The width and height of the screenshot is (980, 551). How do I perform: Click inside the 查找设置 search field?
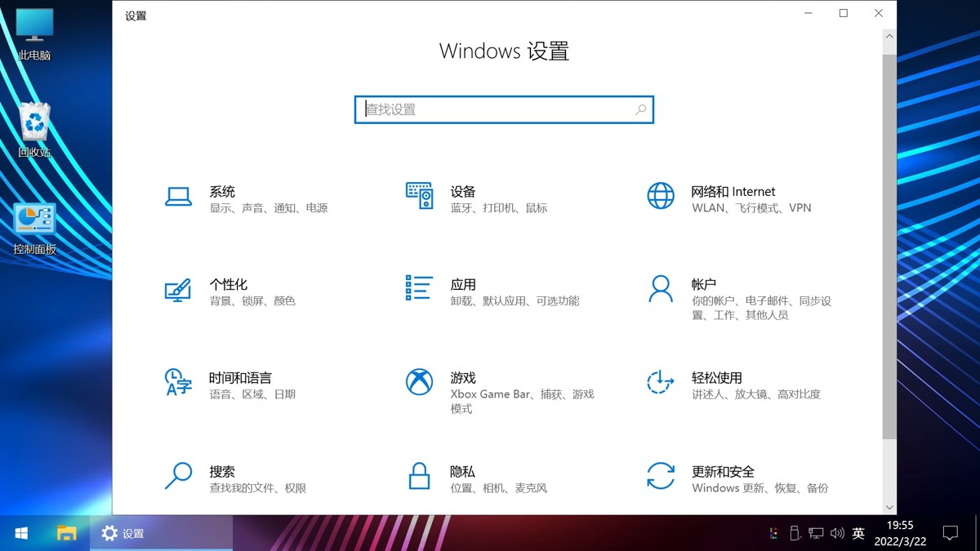coord(494,109)
